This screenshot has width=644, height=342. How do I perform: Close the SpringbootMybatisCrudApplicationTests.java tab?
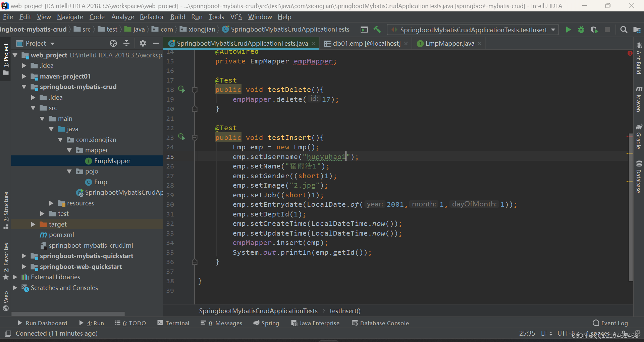(313, 44)
